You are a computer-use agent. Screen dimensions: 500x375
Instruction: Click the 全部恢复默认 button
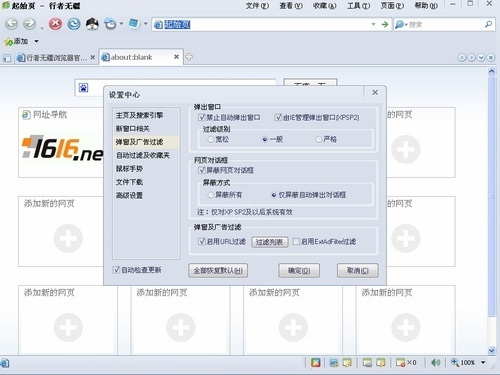(x=218, y=270)
